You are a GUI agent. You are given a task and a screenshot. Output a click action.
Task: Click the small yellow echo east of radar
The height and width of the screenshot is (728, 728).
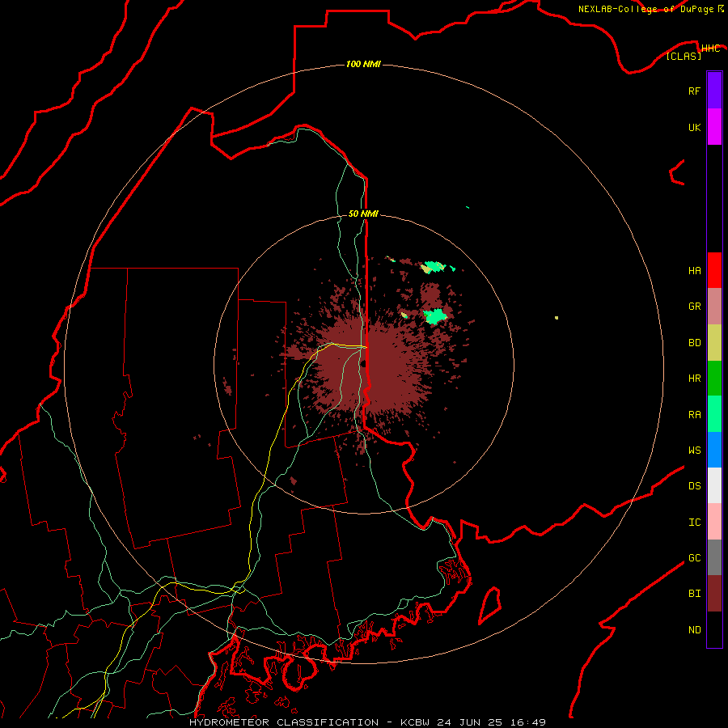(x=557, y=318)
